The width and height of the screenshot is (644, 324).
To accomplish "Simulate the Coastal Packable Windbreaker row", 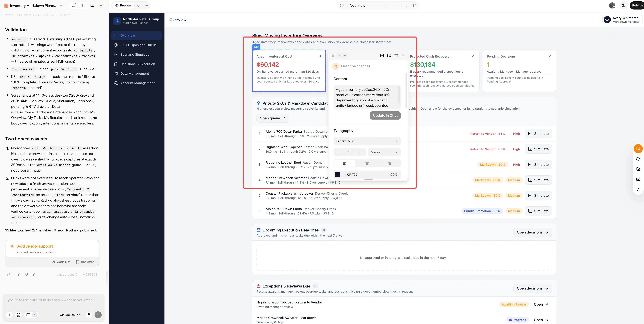I will [x=538, y=195].
